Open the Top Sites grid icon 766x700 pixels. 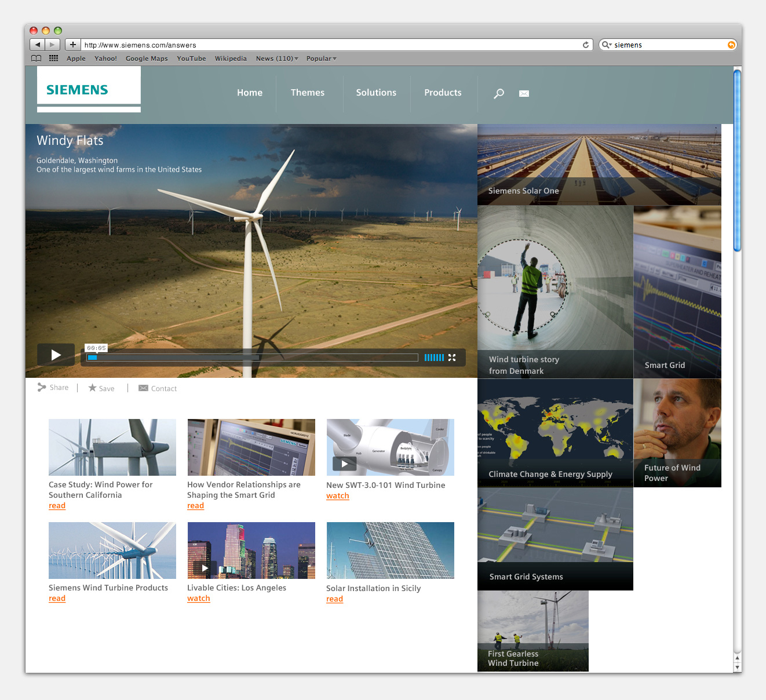[54, 59]
